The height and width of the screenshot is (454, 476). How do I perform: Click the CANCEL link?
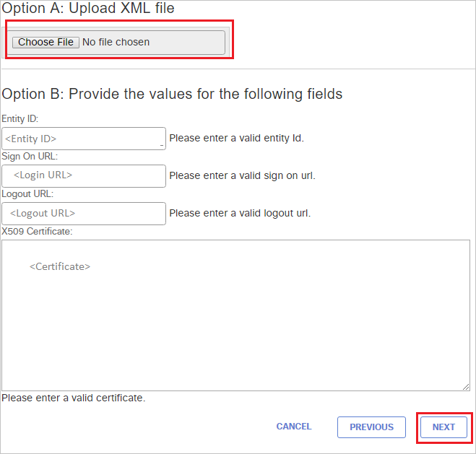pyautogui.click(x=294, y=427)
